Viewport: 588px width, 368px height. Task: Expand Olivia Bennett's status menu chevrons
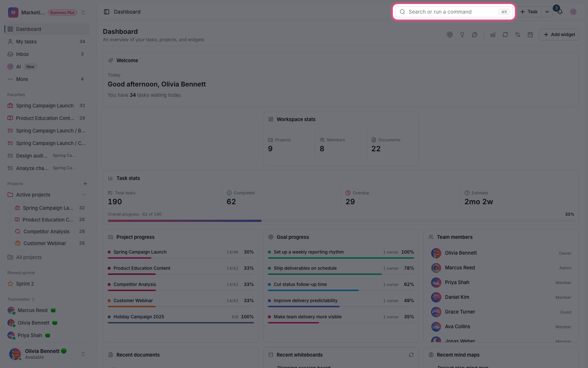(83, 354)
